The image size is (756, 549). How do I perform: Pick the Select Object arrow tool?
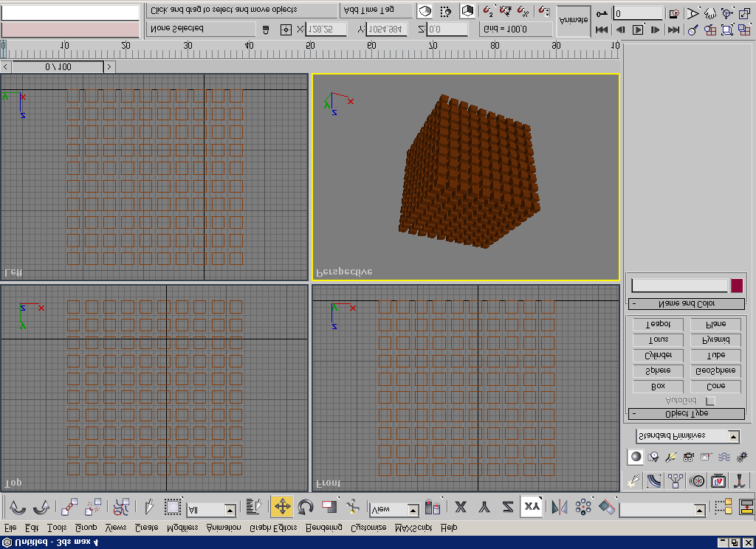coord(148,507)
